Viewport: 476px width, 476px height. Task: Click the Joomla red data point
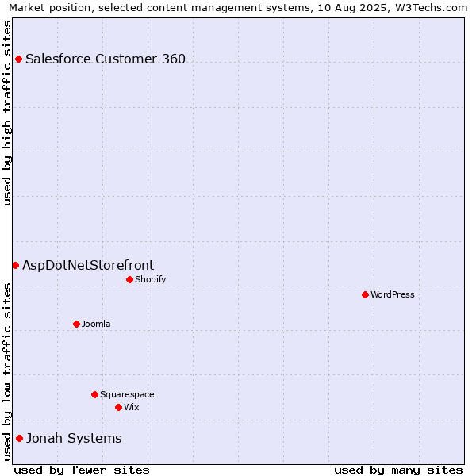(x=76, y=324)
